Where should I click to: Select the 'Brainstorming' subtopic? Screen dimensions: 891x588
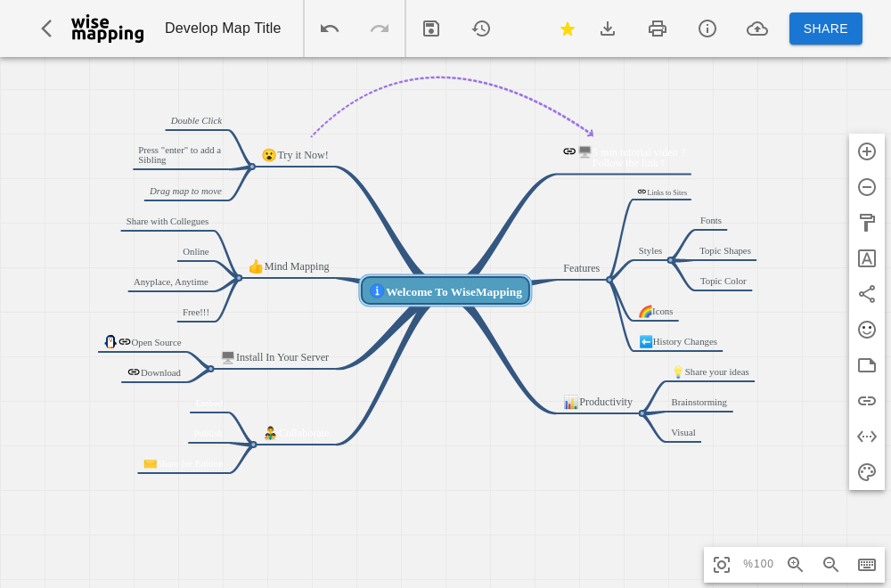[699, 402]
